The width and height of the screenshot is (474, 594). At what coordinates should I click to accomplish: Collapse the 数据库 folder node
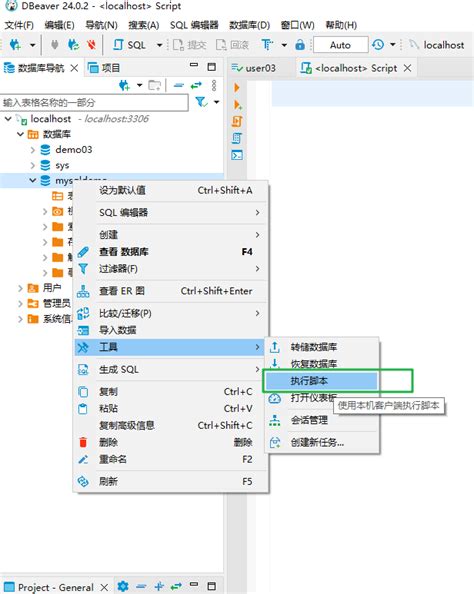20,134
